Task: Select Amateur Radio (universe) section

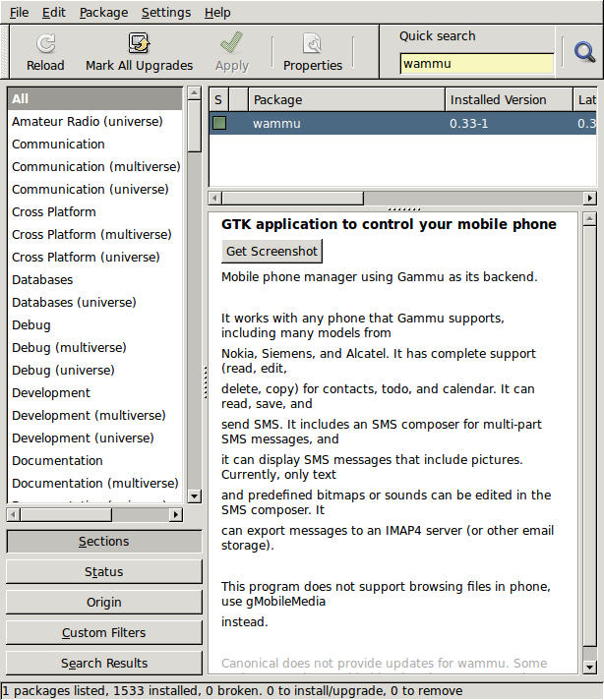Action: click(95, 122)
